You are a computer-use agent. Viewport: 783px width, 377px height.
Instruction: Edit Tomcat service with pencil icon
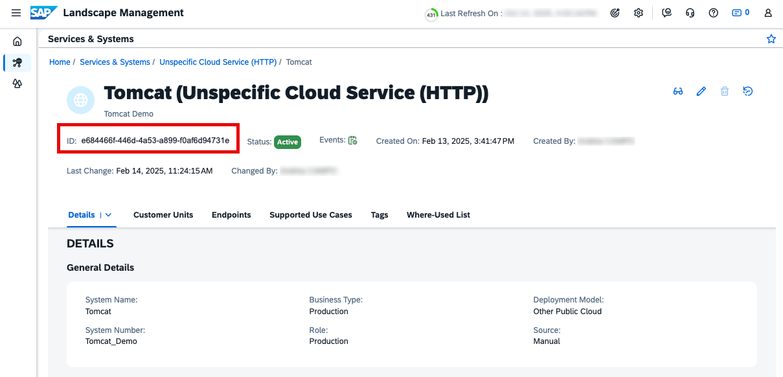[702, 91]
